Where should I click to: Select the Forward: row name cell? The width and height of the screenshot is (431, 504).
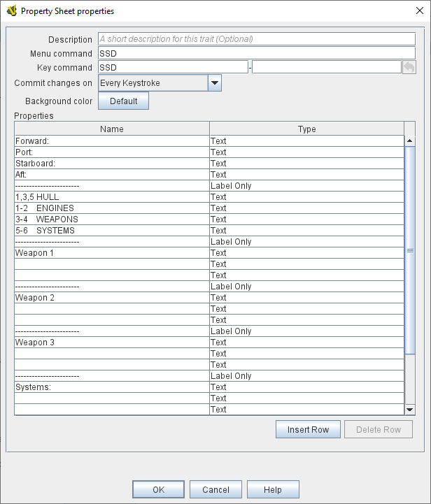click(x=112, y=141)
